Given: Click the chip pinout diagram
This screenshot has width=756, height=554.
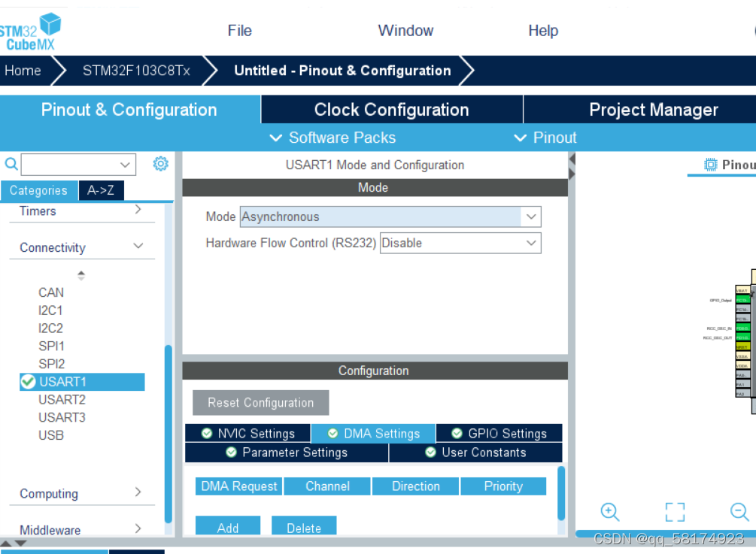Looking at the screenshot, I should 745,342.
